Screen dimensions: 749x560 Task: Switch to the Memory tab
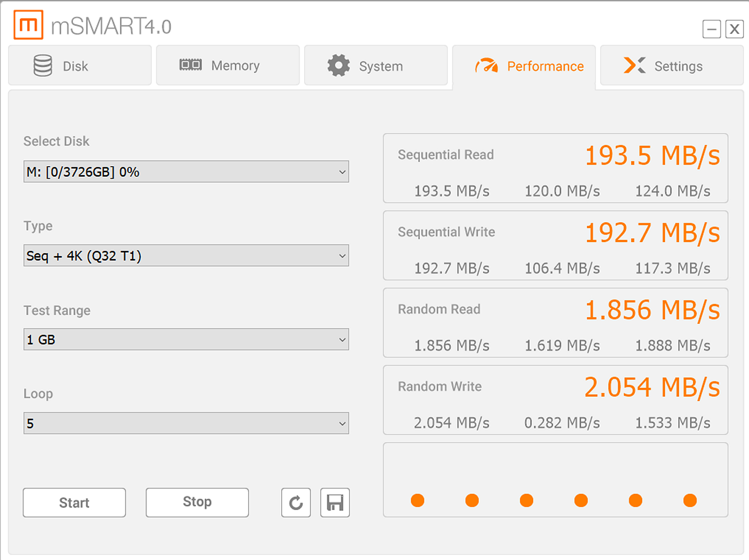pyautogui.click(x=228, y=65)
